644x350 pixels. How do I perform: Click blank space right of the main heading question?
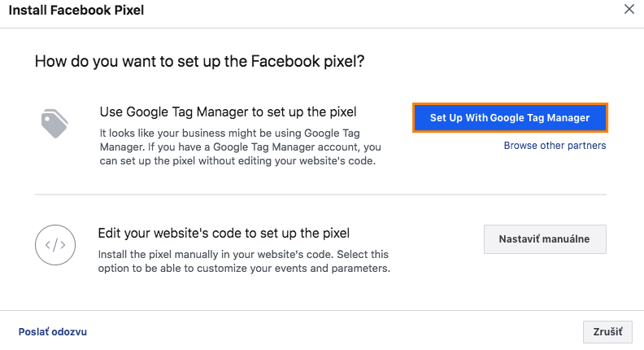pos(488,62)
